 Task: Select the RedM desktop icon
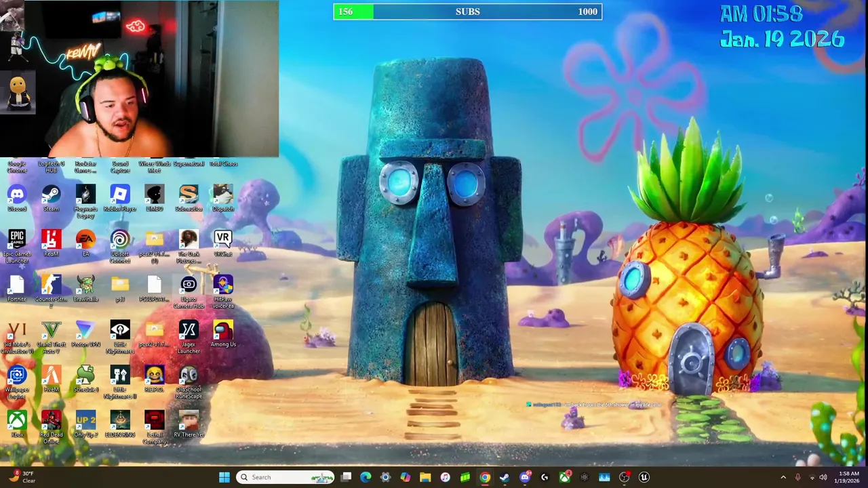pos(52,243)
